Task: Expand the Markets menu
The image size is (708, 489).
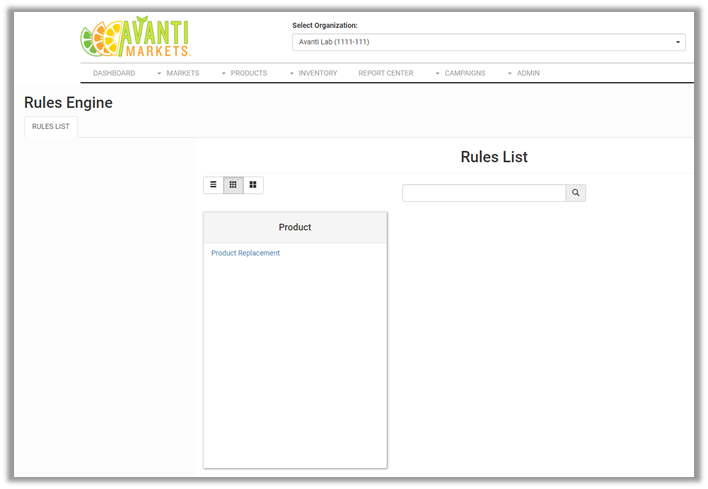Action: 178,73
